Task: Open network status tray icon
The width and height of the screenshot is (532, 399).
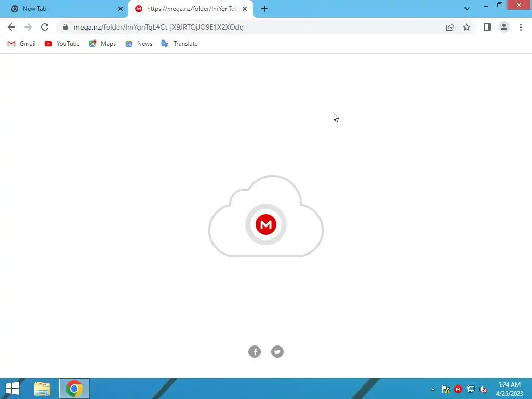Action: click(x=471, y=389)
